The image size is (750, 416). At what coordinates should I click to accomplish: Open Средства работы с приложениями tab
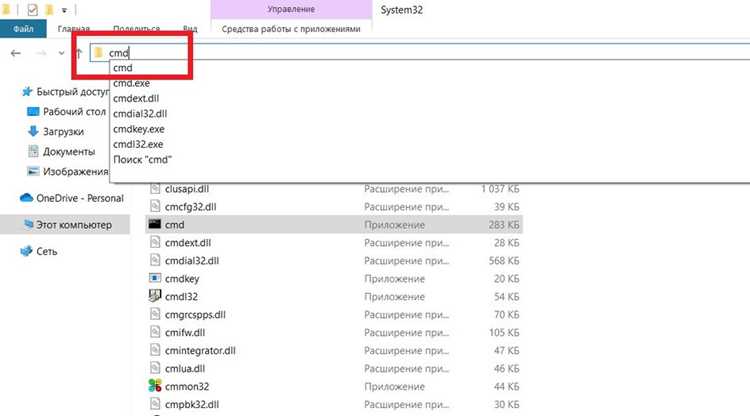coord(291,29)
